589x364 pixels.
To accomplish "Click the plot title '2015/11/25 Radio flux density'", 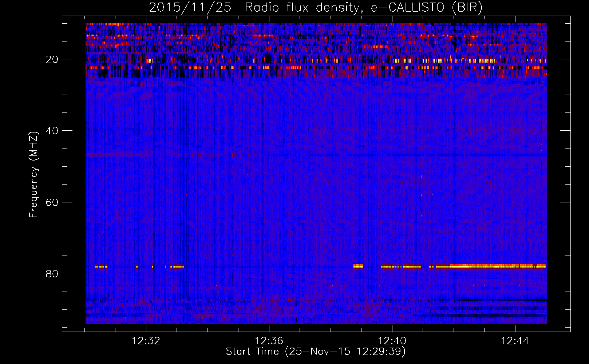I will (x=316, y=8).
